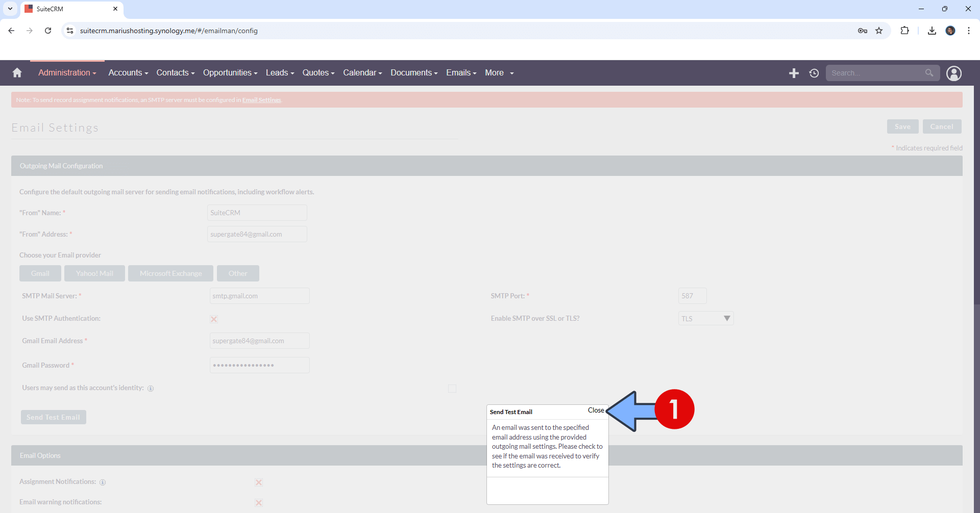This screenshot has height=513, width=980.
Task: Open Chrome profile avatar
Action: click(950, 31)
